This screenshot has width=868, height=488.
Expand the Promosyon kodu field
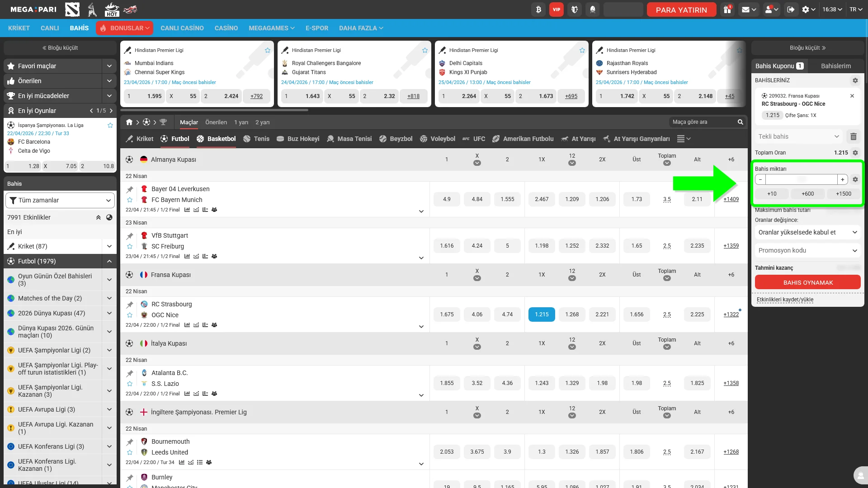click(x=808, y=250)
